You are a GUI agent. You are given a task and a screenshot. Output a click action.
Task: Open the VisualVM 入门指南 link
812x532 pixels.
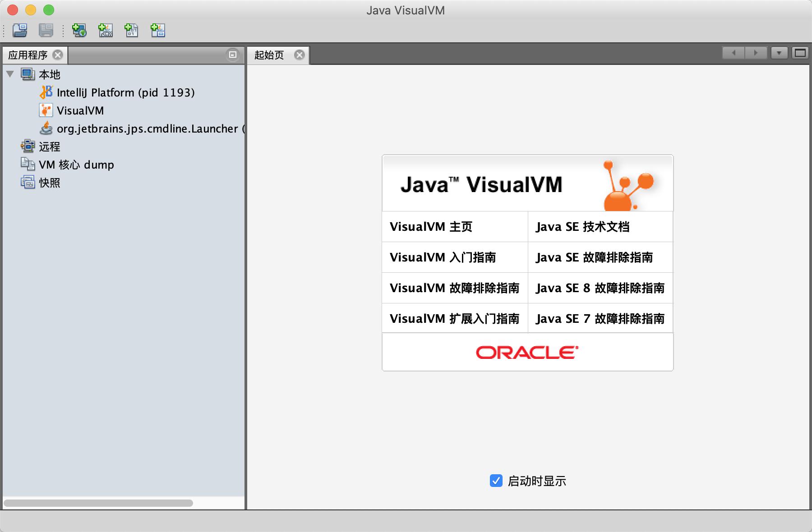click(x=443, y=257)
